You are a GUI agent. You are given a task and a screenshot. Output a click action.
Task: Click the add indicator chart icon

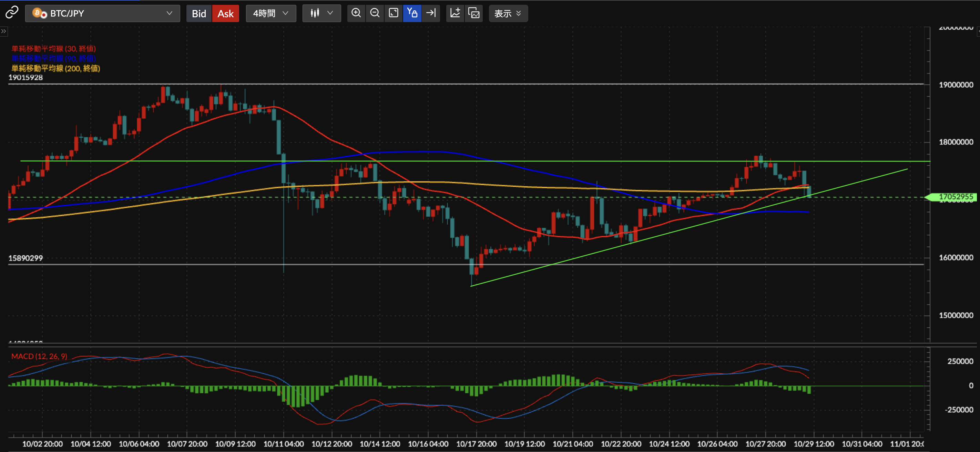click(455, 13)
